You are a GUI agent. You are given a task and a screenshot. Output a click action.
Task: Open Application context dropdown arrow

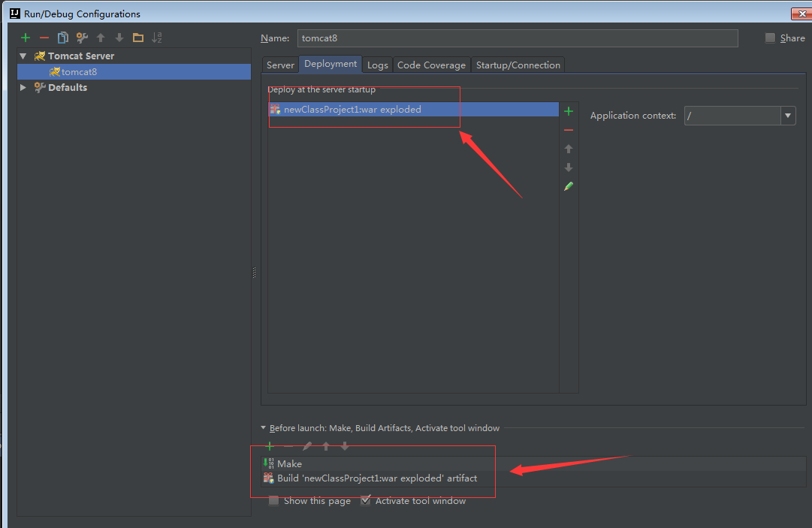pos(788,116)
